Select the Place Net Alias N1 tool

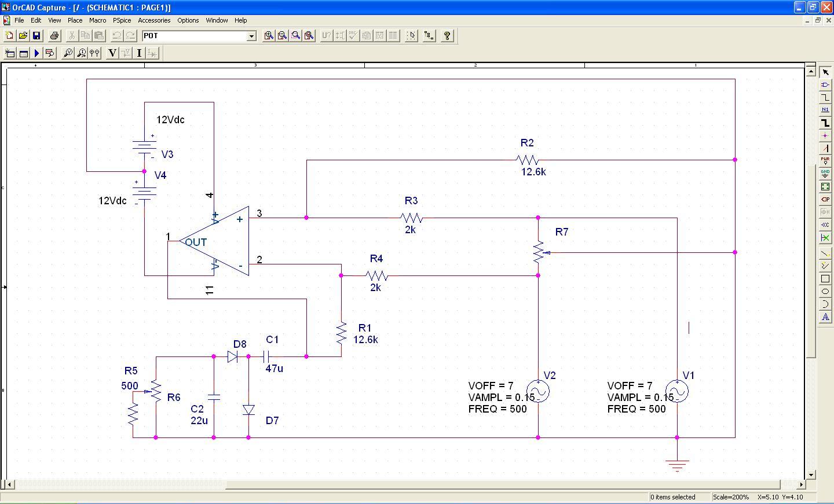[825, 110]
